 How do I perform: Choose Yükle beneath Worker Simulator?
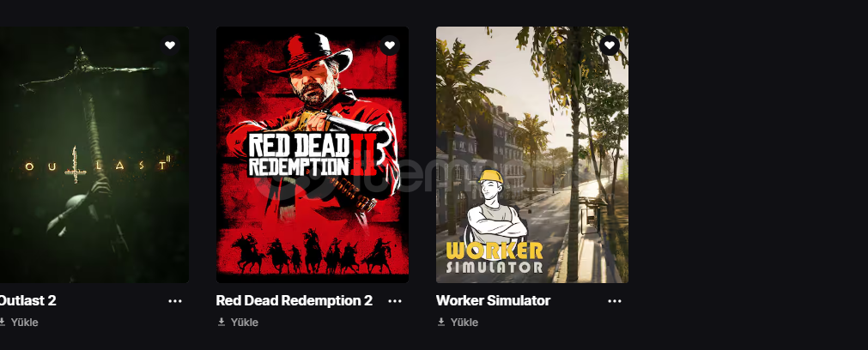pos(464,323)
